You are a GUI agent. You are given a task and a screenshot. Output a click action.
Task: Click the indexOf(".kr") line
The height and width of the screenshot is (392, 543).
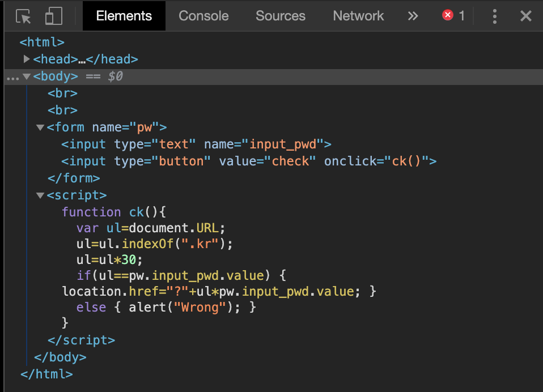click(x=154, y=244)
